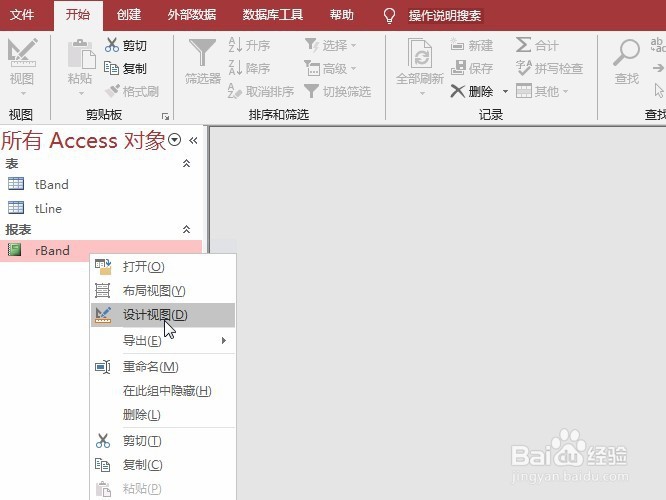Click 新建 record button
Screen dimensions: 666x500
(471, 45)
